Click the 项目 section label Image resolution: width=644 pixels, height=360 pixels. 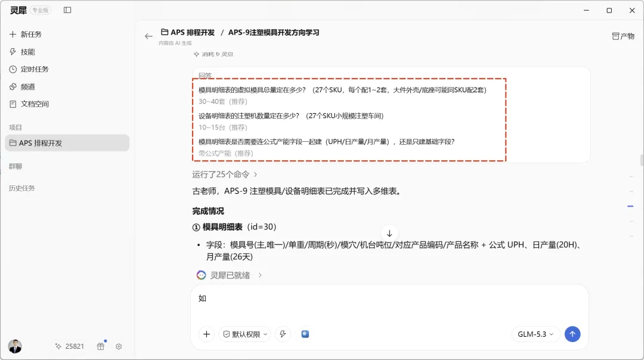point(15,128)
